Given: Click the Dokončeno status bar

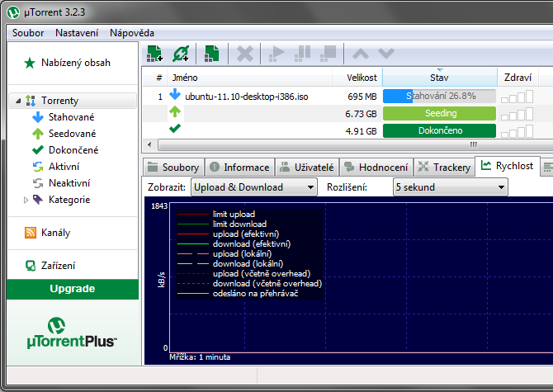Looking at the screenshot, I should pos(439,130).
